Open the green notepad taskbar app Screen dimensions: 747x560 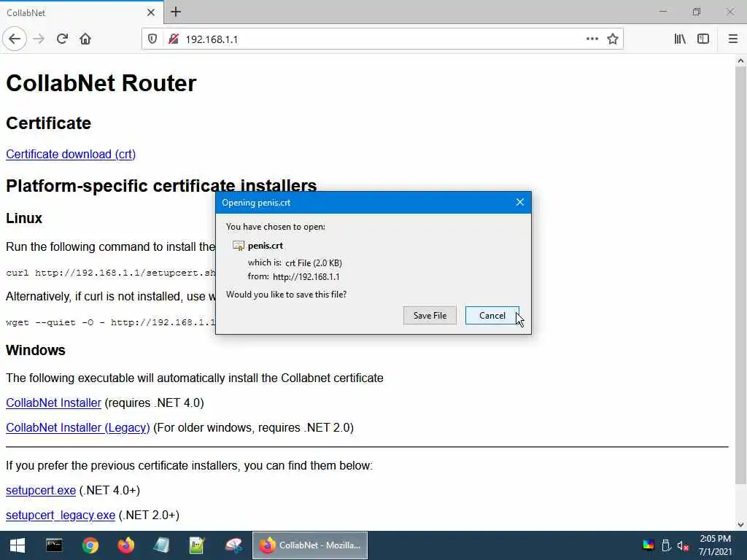[x=197, y=545]
